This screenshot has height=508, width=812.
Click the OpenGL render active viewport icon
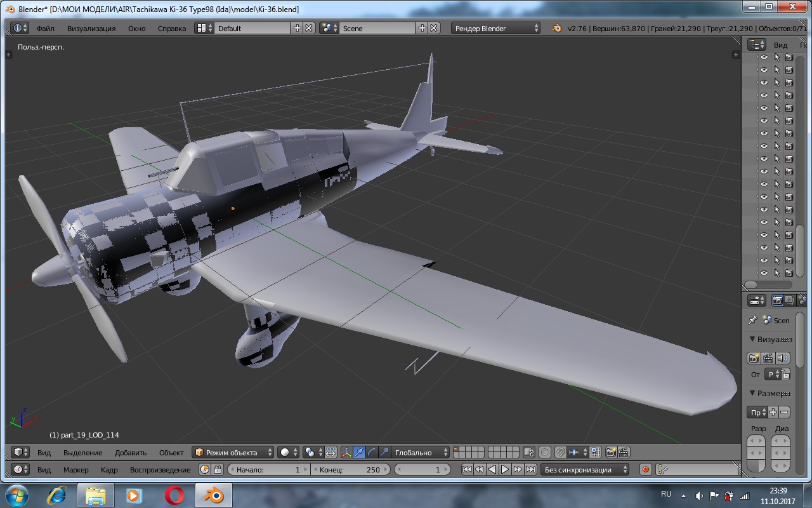pos(612,453)
